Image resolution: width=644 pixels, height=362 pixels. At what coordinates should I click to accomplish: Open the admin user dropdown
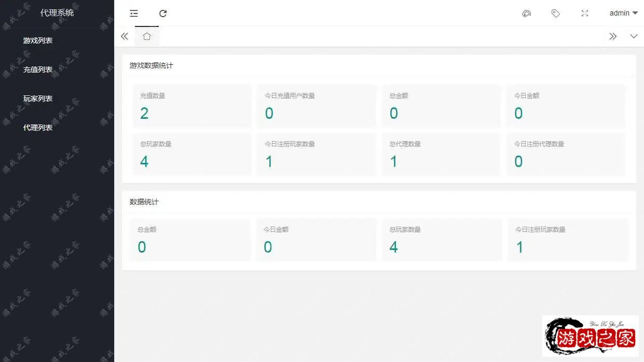tap(623, 13)
